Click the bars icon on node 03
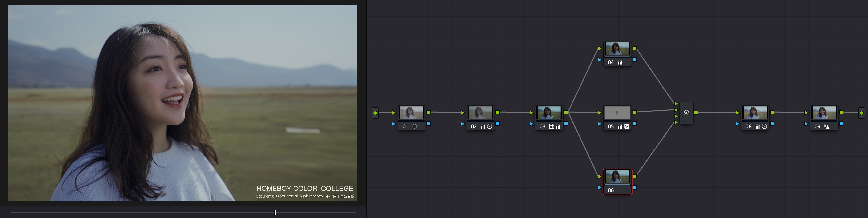The height and width of the screenshot is (218, 868). [x=558, y=126]
